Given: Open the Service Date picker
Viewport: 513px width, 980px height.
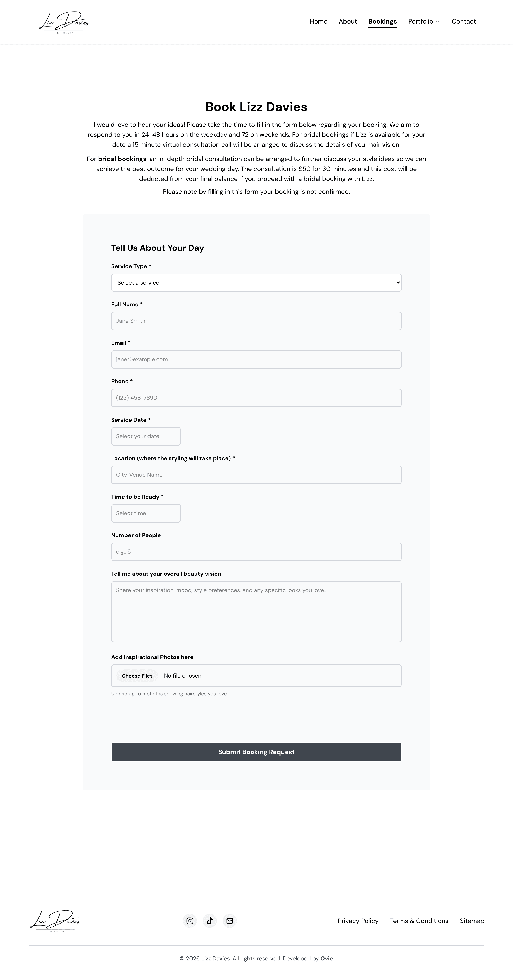Looking at the screenshot, I should (146, 436).
